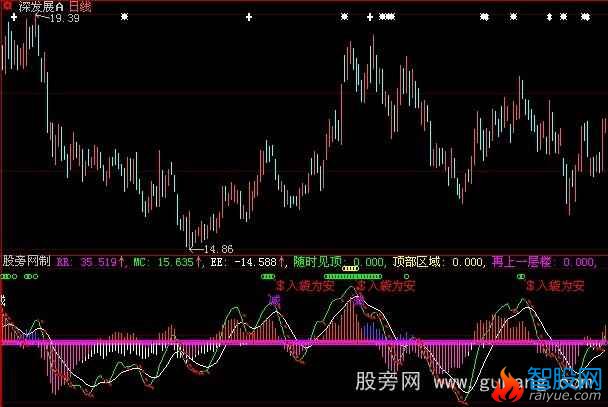Select the 深发展A stock name title

click(x=41, y=7)
